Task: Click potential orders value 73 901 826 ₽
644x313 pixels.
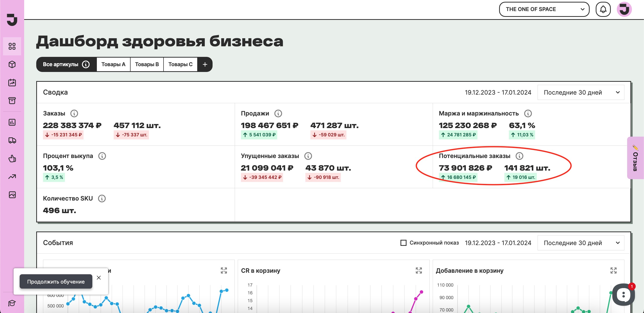Action: [466, 168]
